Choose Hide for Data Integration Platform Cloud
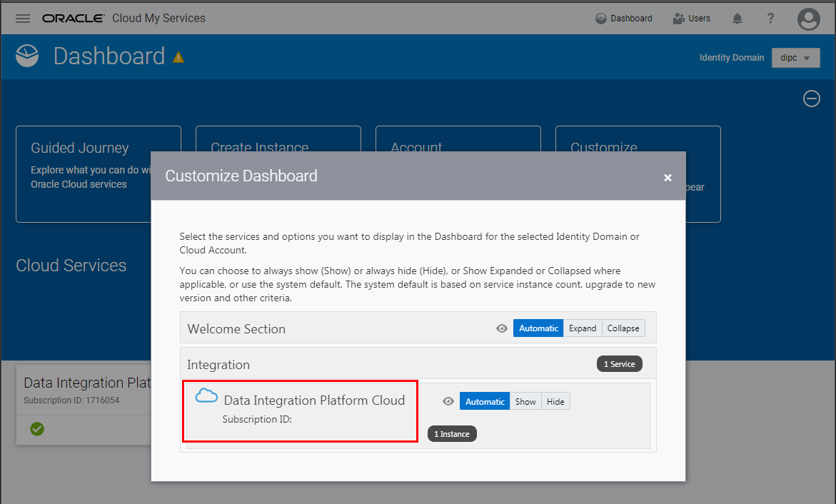Viewport: 836px width, 504px height. pyautogui.click(x=555, y=401)
